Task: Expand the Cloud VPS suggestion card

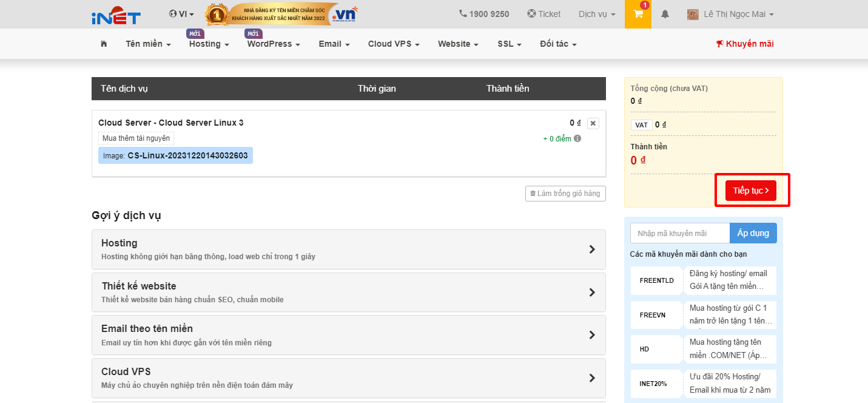Action: [349, 378]
